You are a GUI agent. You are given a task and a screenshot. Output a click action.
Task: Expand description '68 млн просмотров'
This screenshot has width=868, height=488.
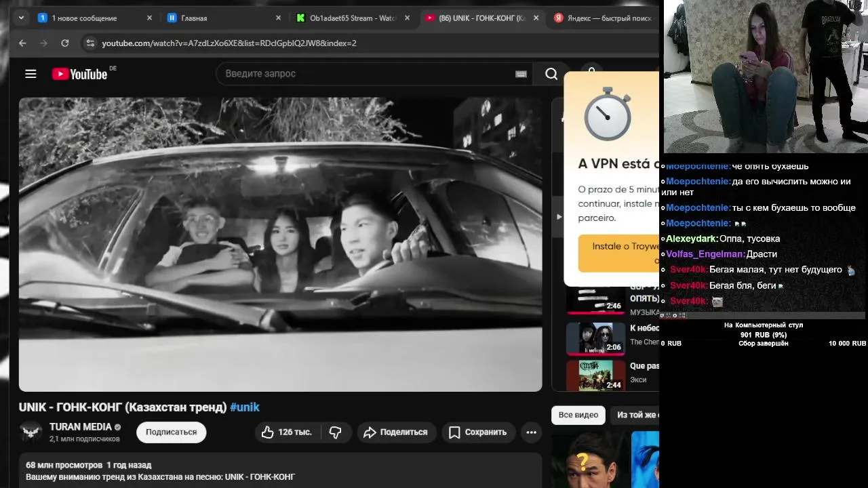(x=88, y=465)
